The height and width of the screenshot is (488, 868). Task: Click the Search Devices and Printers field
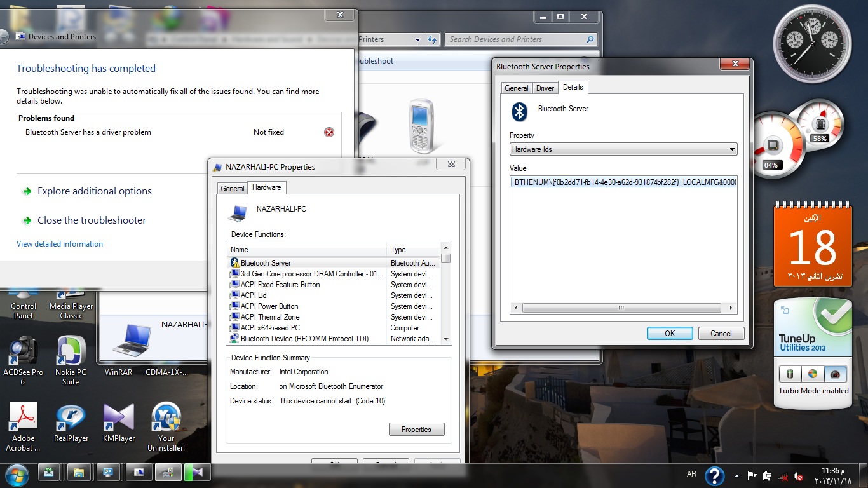click(521, 39)
